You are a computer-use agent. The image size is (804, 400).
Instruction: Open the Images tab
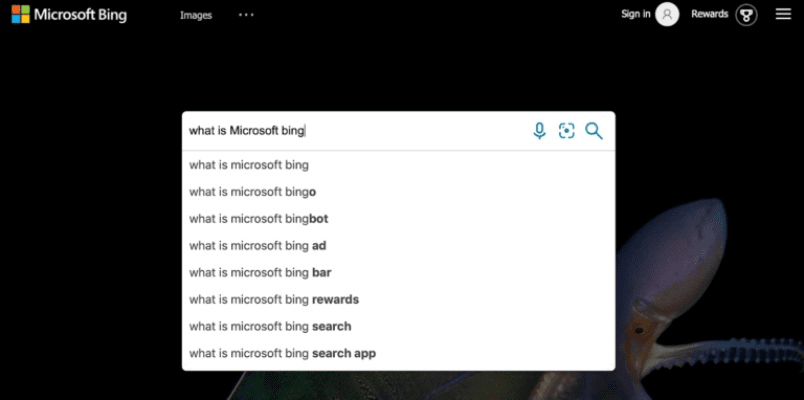pyautogui.click(x=196, y=15)
